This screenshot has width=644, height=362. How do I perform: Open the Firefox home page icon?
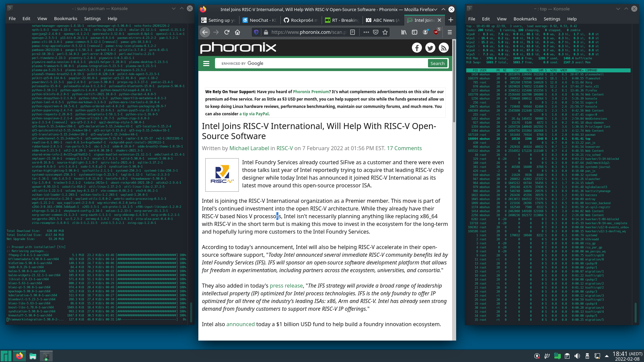pos(237,32)
